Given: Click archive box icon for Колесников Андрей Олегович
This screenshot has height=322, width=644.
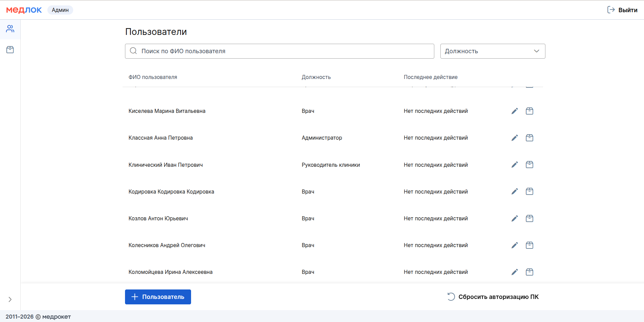Looking at the screenshot, I should click(529, 245).
